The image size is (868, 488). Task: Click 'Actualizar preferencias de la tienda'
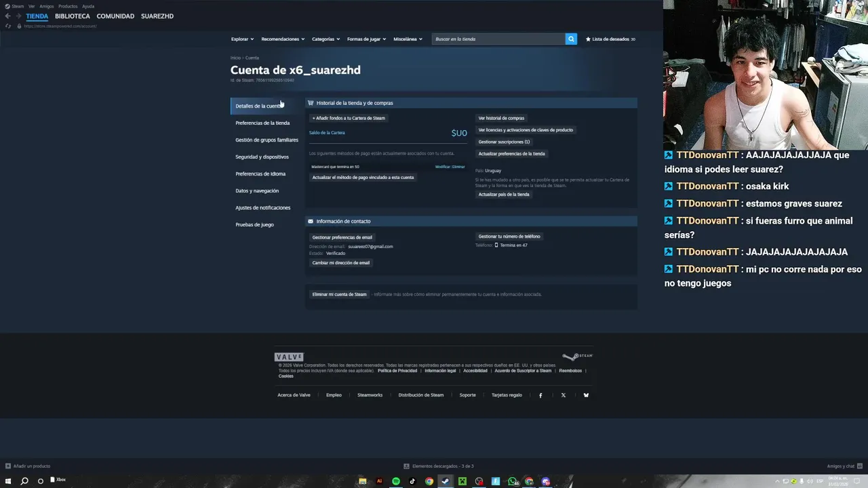(512, 154)
